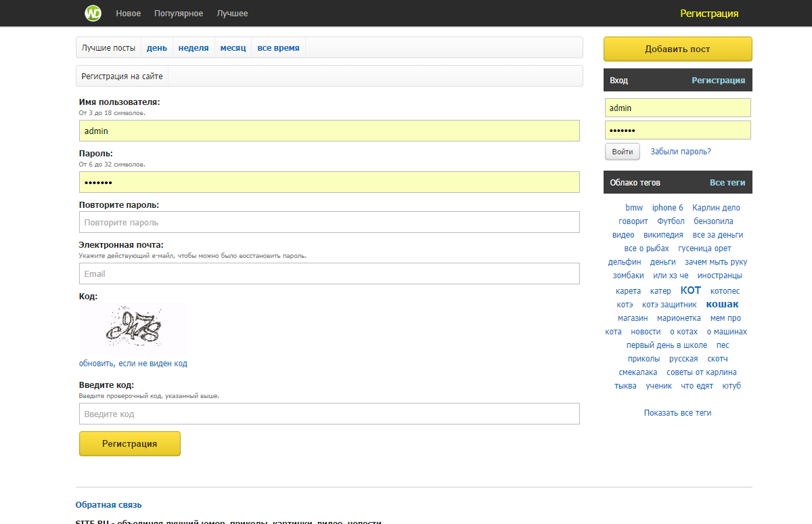Viewport: 812px width, 524px height.
Task: Select the первый день в школе tag
Action: (x=667, y=345)
